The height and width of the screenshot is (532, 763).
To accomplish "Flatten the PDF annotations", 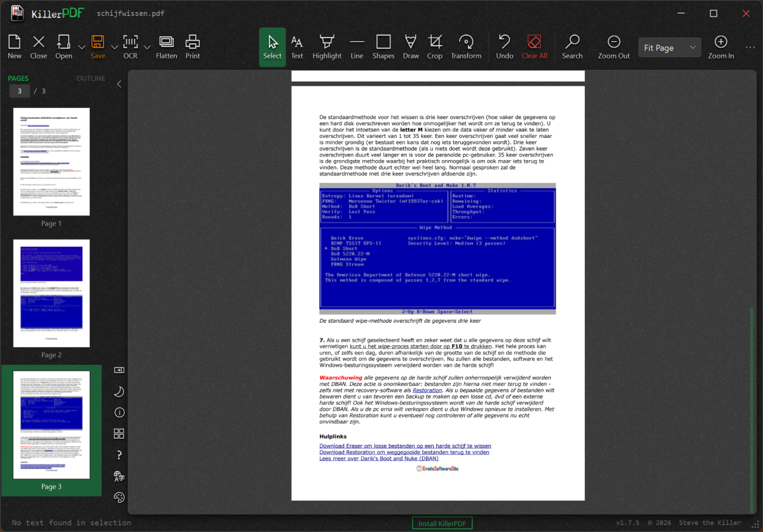I will coord(167,48).
